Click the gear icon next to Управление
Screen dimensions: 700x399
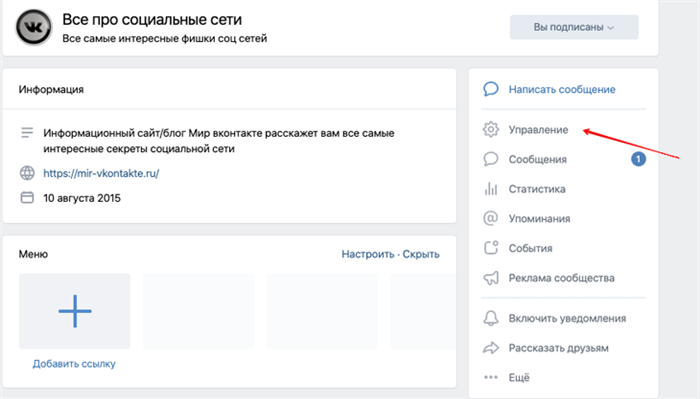491,129
